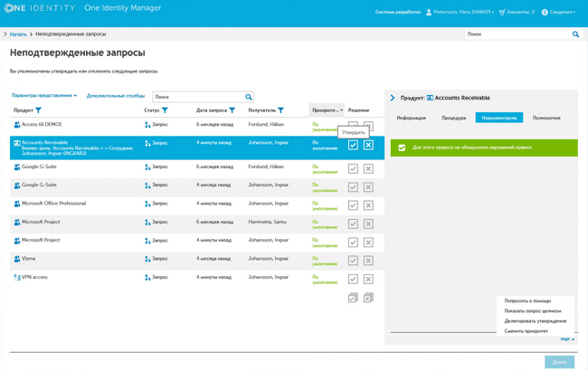
Task: Filter the Статус column
Action: [165, 110]
